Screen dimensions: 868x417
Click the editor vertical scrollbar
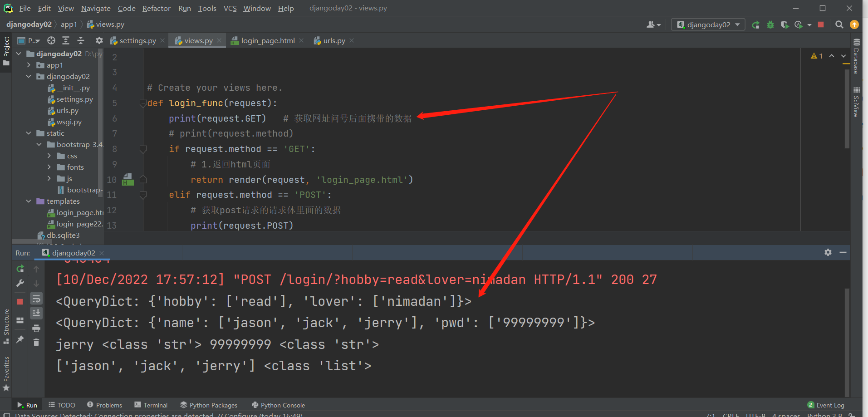847,109
